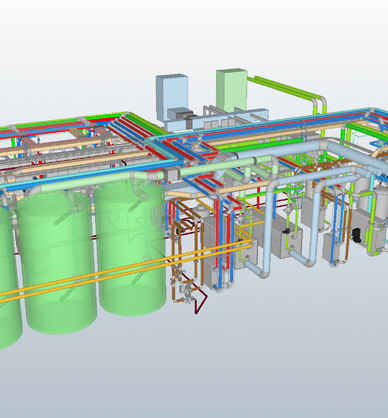Click the middle green cylindrical tank

[x=56, y=262]
